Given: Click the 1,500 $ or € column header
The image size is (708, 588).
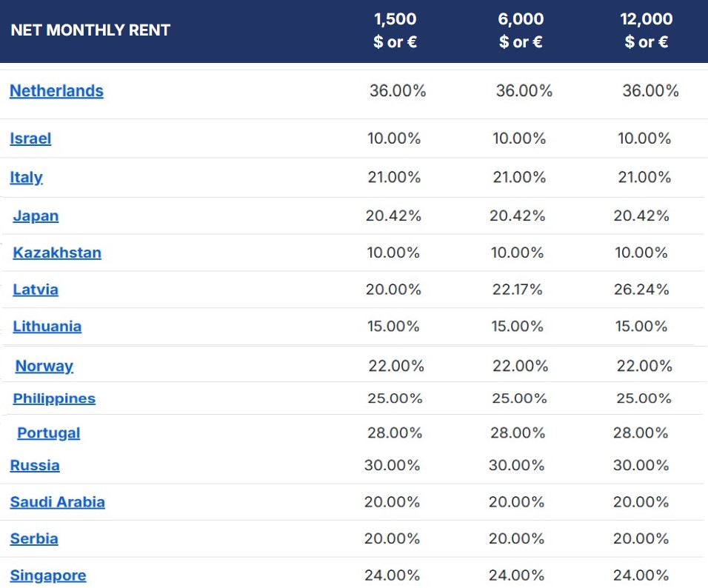Looking at the screenshot, I should click(395, 30).
